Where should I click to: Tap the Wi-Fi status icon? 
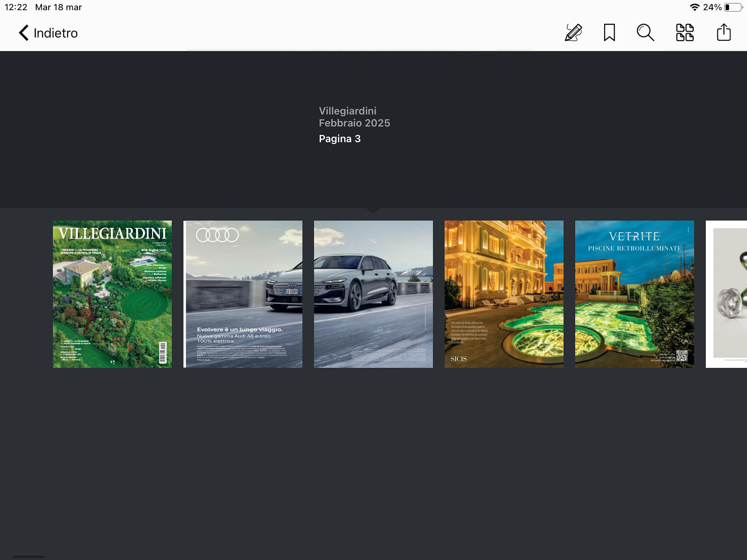[x=694, y=7]
